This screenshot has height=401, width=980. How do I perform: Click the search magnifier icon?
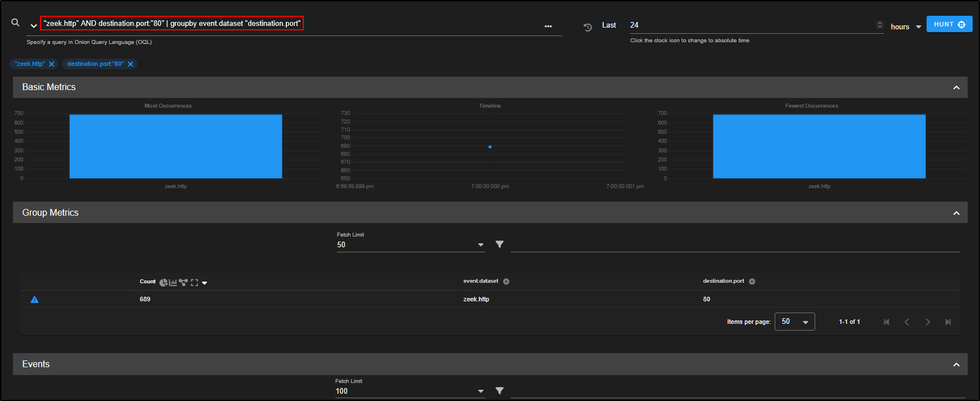click(x=16, y=23)
